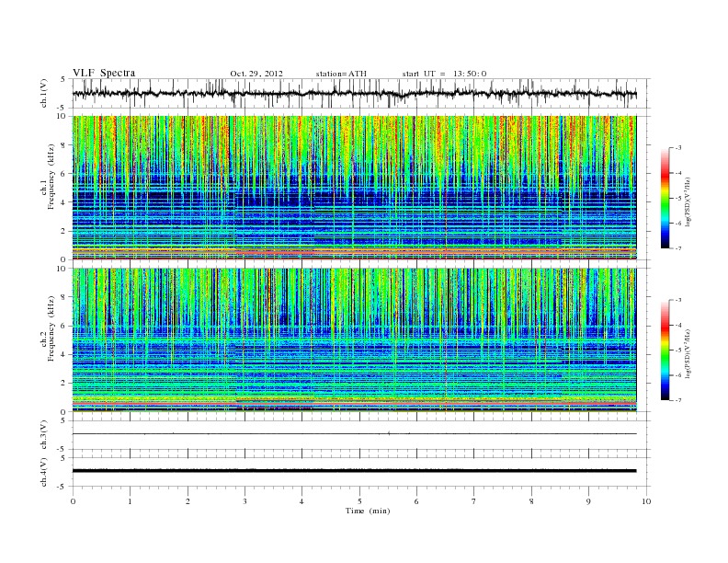Click the ch.1 voltage waveform trace
The image size is (728, 563).
tap(354, 94)
